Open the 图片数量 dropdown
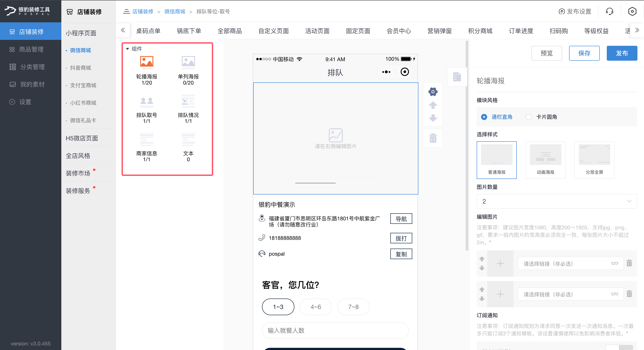Screen dimensions: 644x350 pyautogui.click(x=557, y=201)
